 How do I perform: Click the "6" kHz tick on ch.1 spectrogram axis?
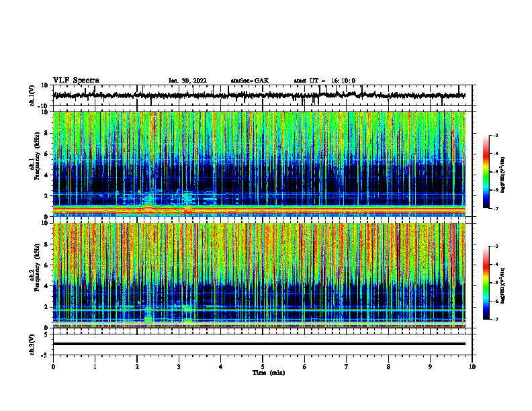[x=46, y=154]
